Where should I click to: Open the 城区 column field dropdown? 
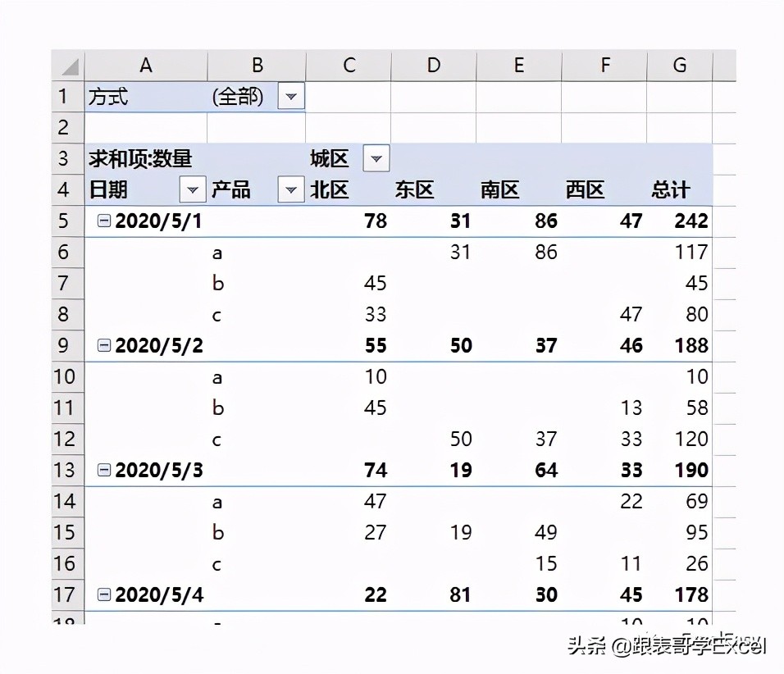click(376, 158)
